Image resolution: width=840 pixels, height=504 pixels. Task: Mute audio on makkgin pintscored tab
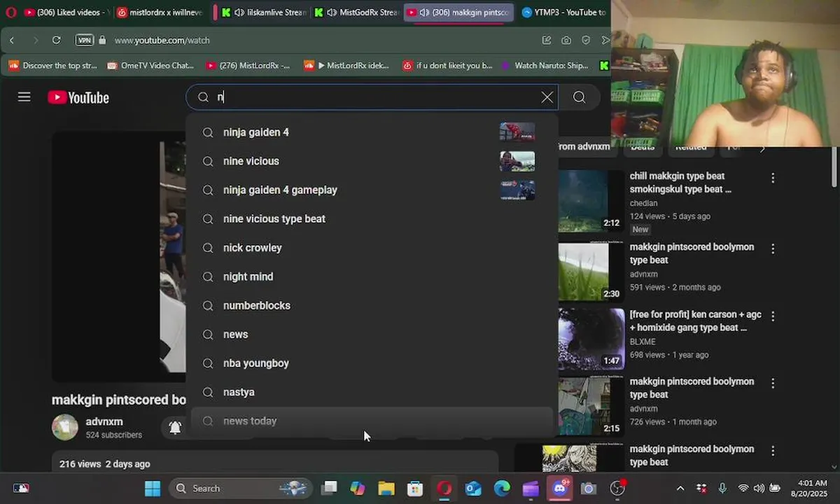(424, 13)
